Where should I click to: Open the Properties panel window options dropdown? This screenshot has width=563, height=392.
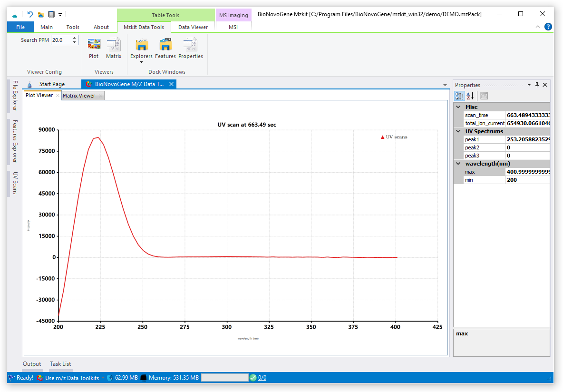click(x=529, y=85)
